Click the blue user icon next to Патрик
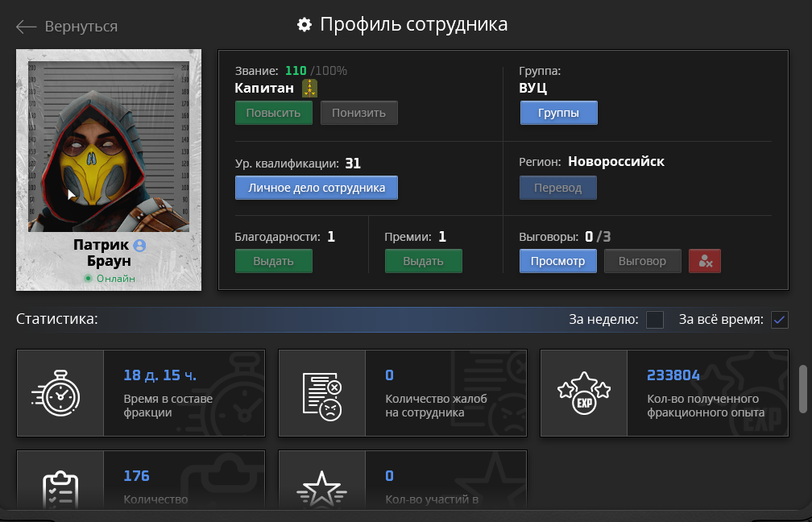Viewport: 812px width, 522px height. [x=140, y=246]
